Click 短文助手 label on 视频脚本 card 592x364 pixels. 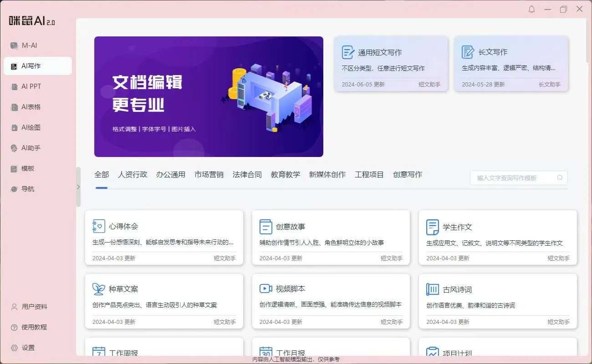click(392, 322)
